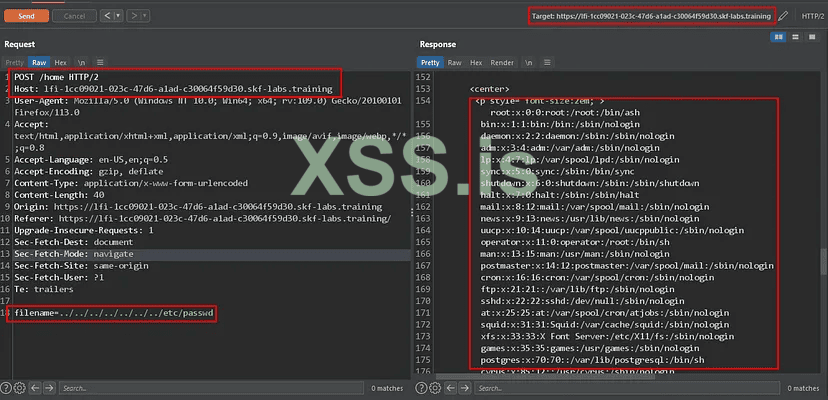
Task: Switch Request view to Raw tab
Action: click(39, 62)
